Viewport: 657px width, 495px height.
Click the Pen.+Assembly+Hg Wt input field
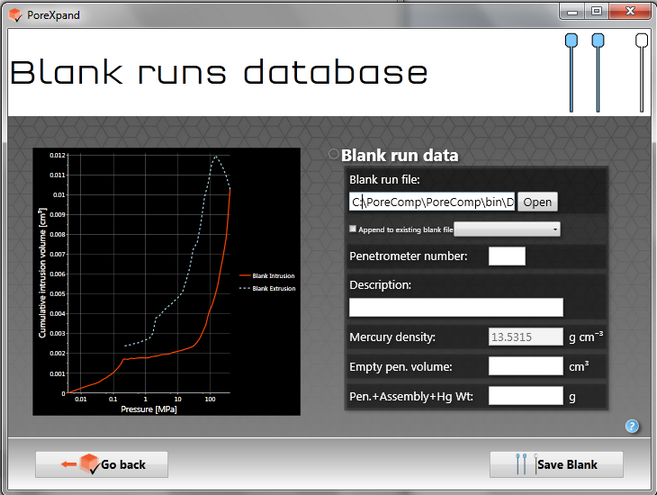[526, 396]
